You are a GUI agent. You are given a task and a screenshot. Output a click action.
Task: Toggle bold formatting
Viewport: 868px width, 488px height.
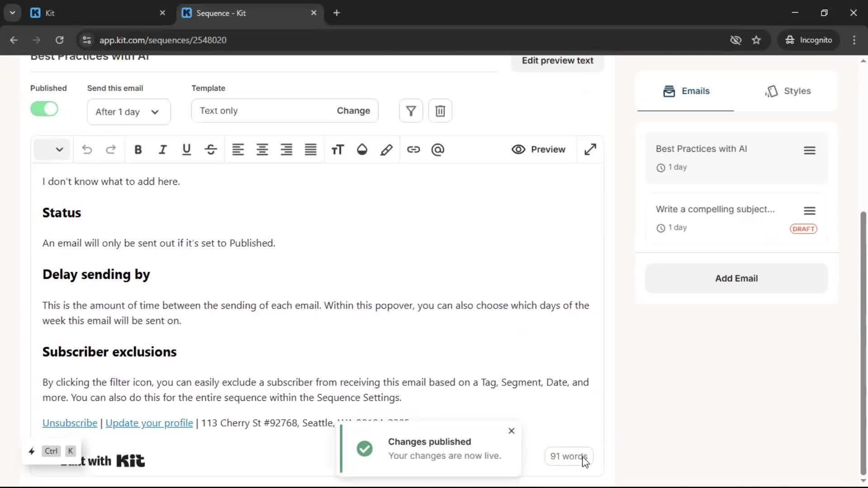click(x=138, y=150)
